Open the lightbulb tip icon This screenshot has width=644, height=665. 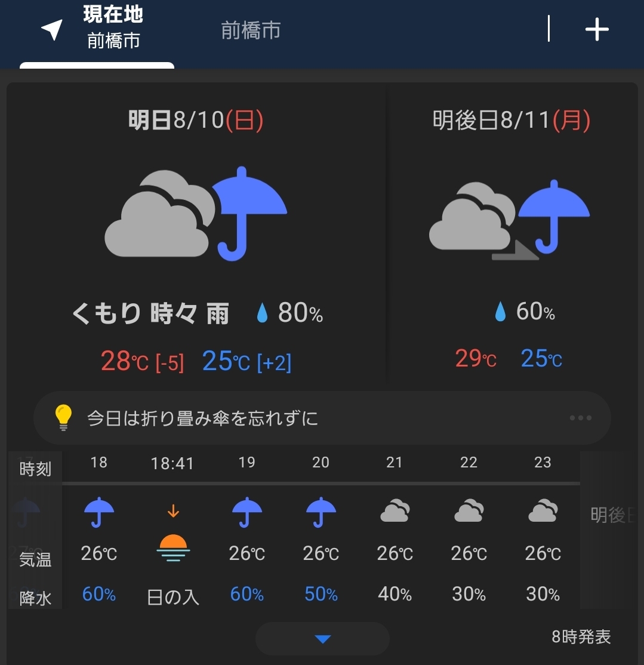(63, 418)
